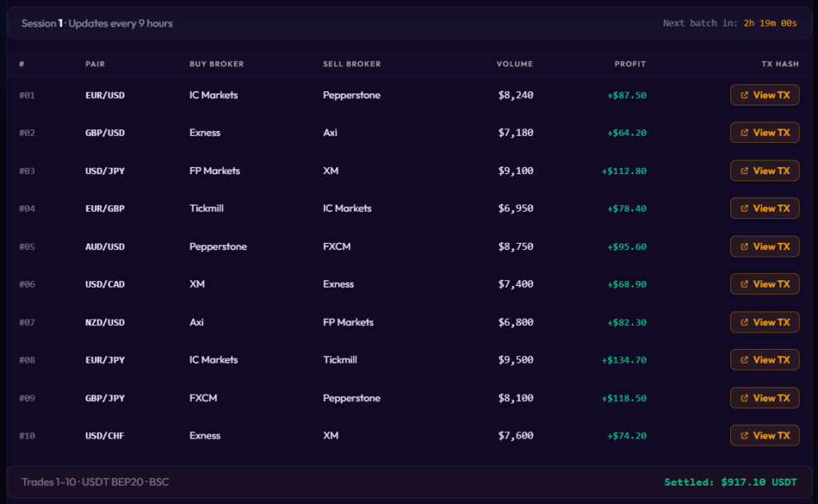Click the Settled $917.10 USDT total
Image resolution: width=818 pixels, height=504 pixels.
(x=730, y=482)
